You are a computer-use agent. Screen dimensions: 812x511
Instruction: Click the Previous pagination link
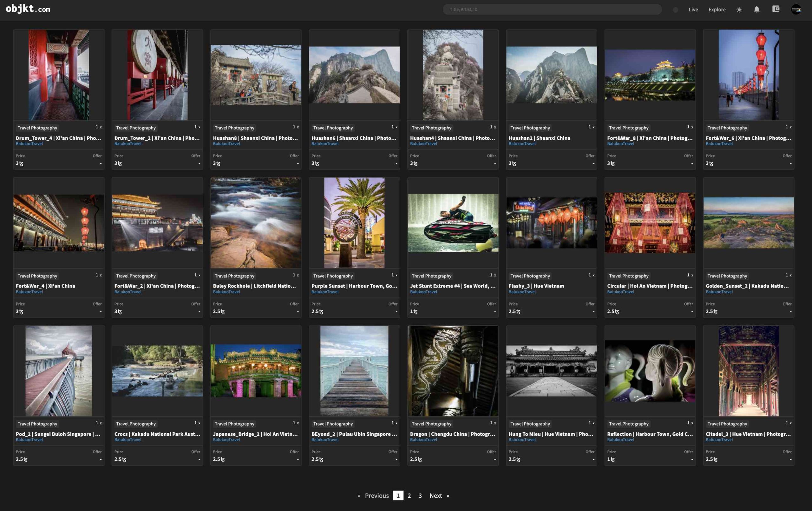coord(376,495)
